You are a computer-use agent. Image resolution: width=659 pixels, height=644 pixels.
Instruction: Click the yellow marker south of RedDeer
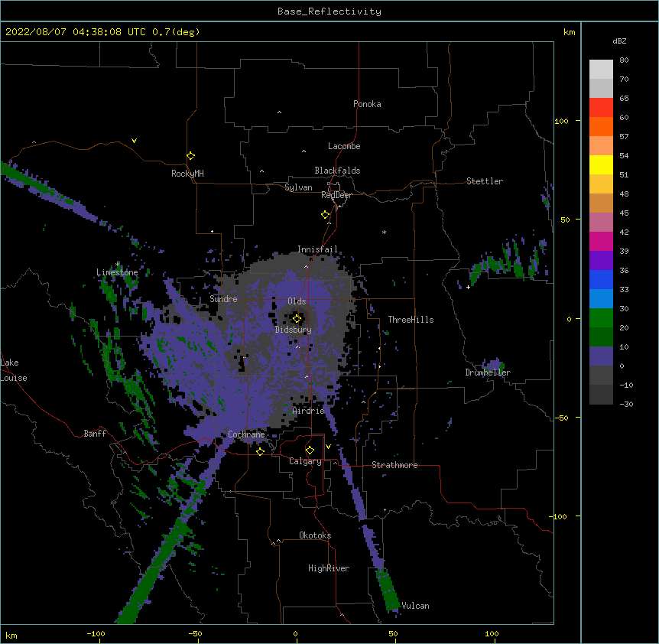click(326, 215)
